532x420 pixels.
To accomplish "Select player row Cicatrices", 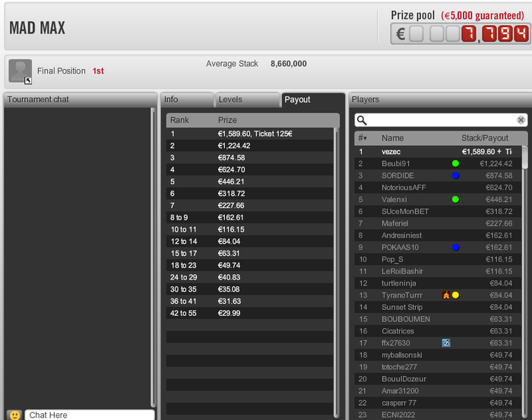I will tap(438, 331).
